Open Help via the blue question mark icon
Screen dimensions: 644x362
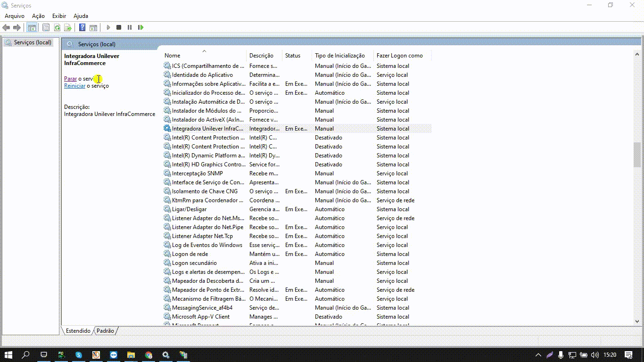point(83,27)
